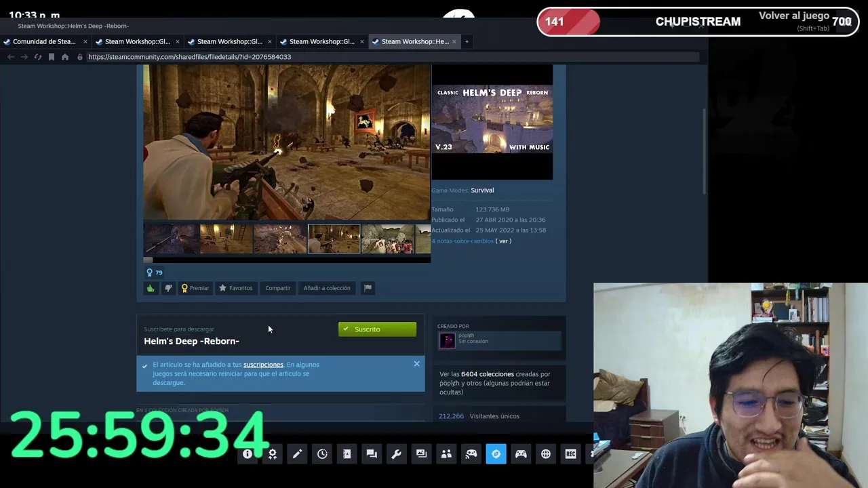
Task: Open the playtime clock icon
Action: 322,454
